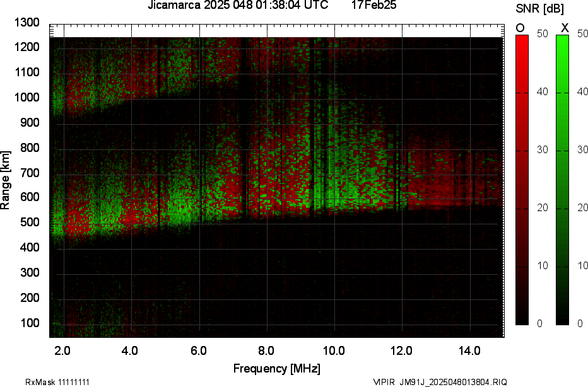588x387 pixels.
Task: Click the 40 value on O colorbar scale
Action: click(x=543, y=92)
